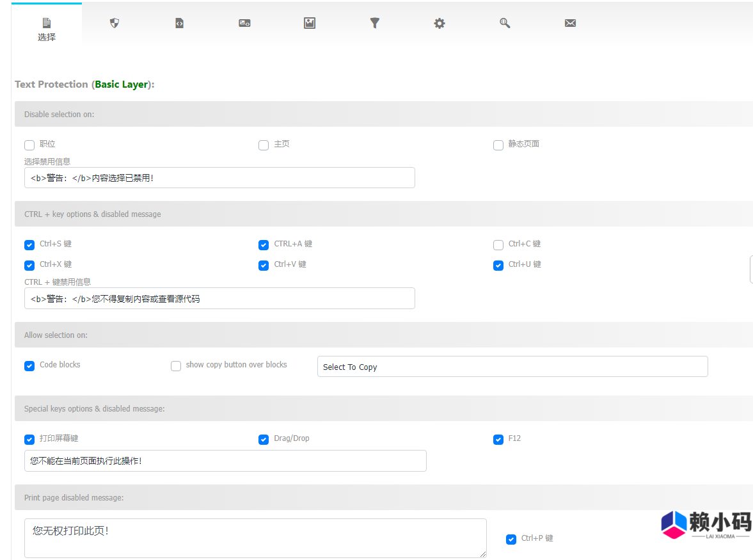Click the 选择禁用信息 message input field

219,178
